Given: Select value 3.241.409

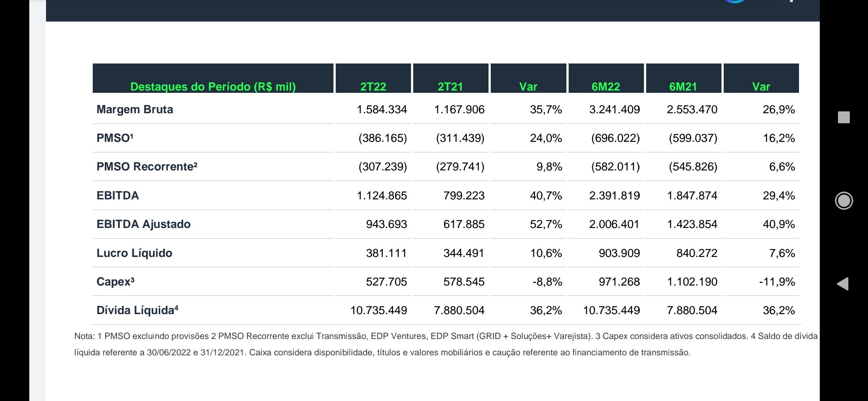Looking at the screenshot, I should [614, 110].
